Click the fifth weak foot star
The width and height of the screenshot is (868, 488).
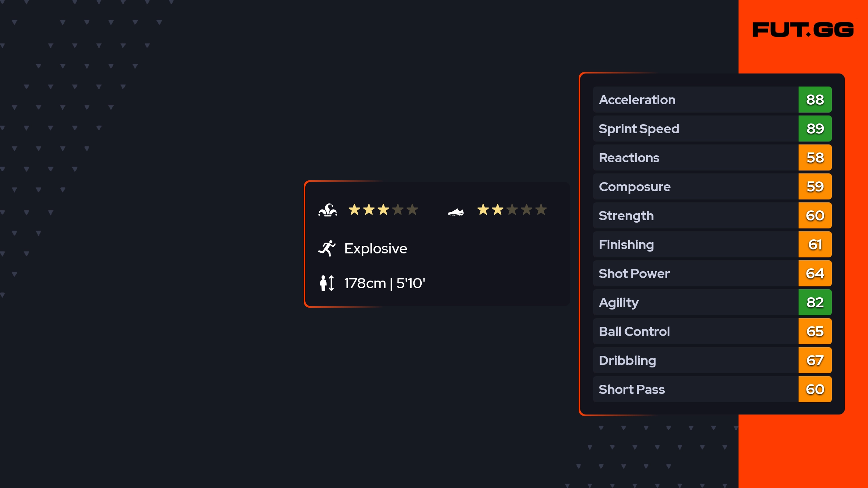click(541, 210)
